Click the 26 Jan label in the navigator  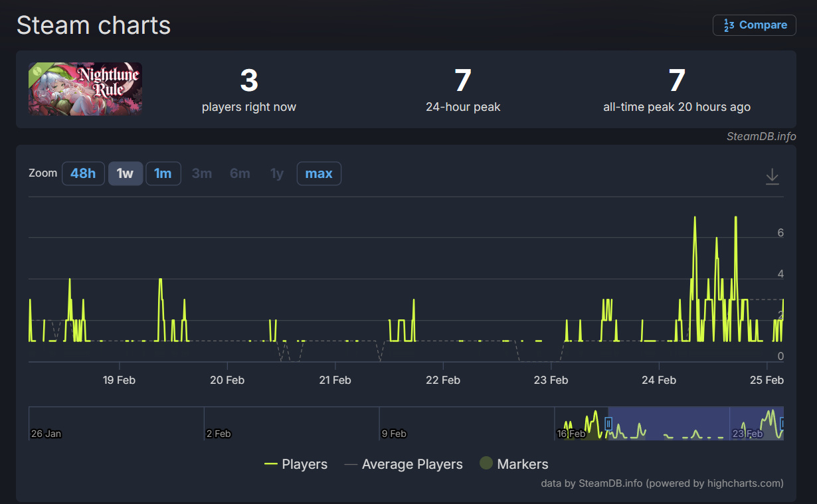coord(46,434)
